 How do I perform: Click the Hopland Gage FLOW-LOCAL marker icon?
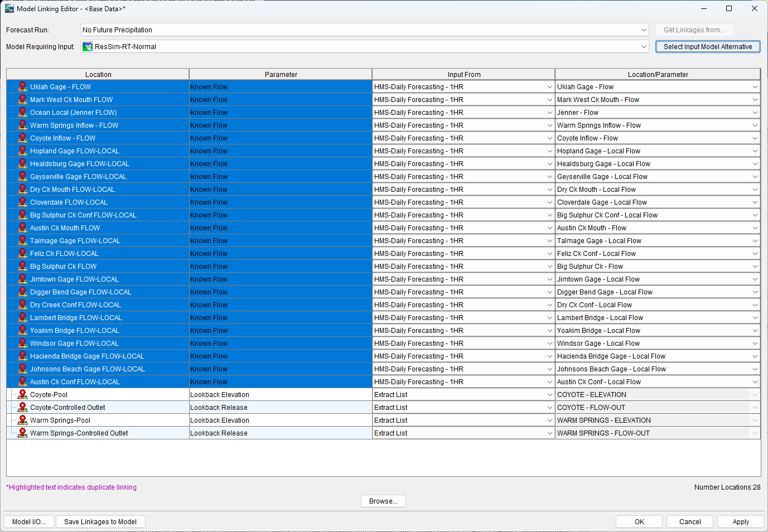(x=22, y=151)
